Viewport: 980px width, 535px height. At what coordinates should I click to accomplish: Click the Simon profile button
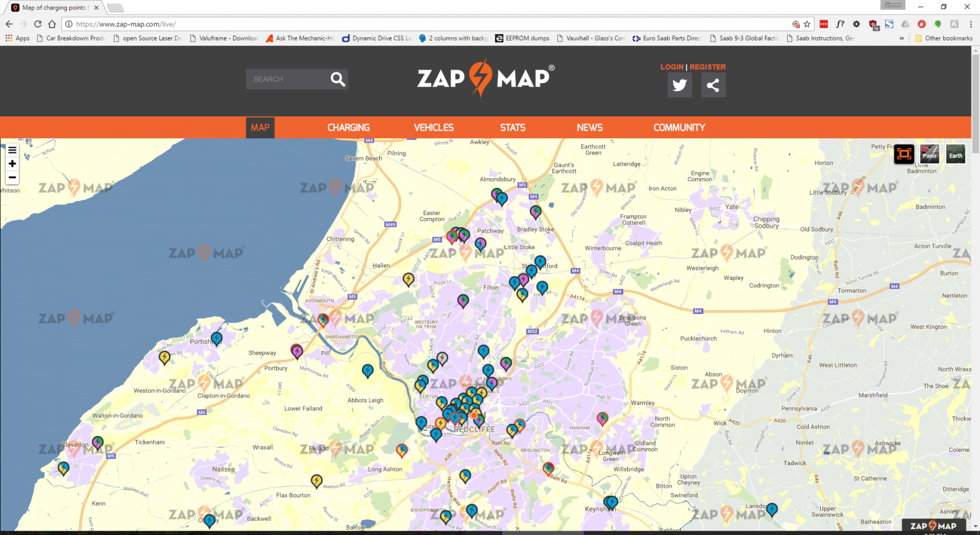(892, 5)
